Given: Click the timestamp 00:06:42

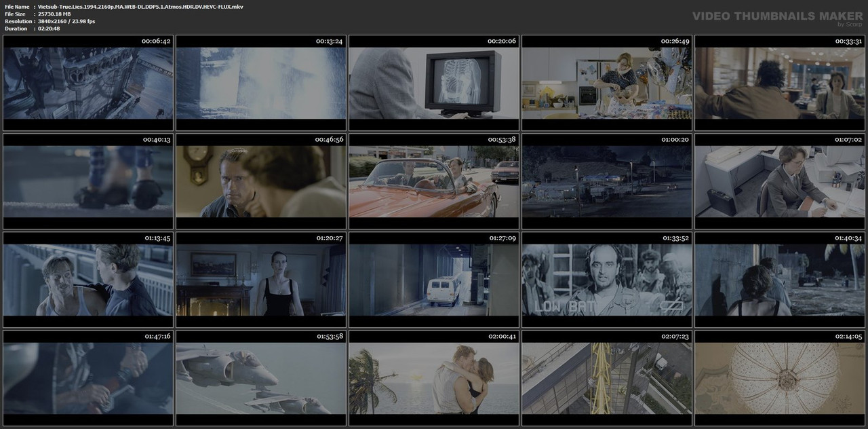Looking at the screenshot, I should tap(156, 41).
